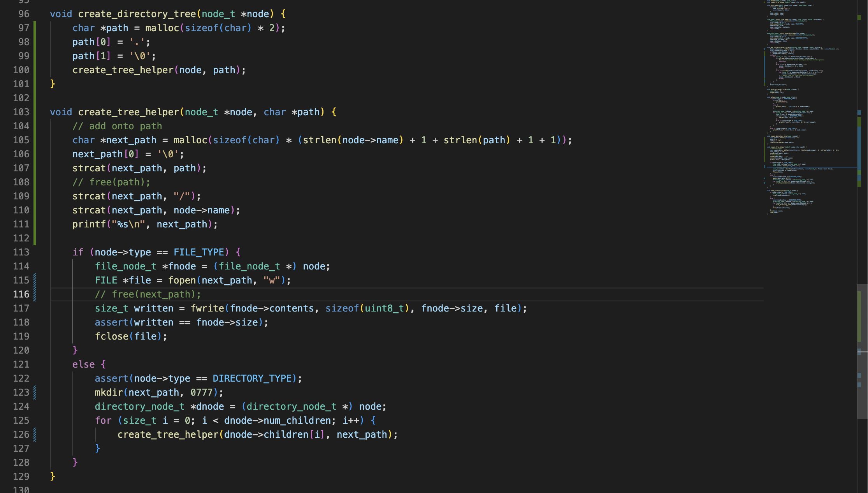Click the FILE_TYPE constant on line 113

coord(199,252)
